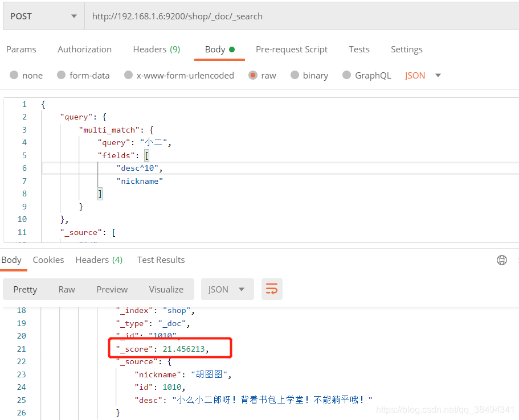Image resolution: width=519 pixels, height=420 pixels.
Task: Switch to the Tests tab
Action: pyautogui.click(x=359, y=50)
